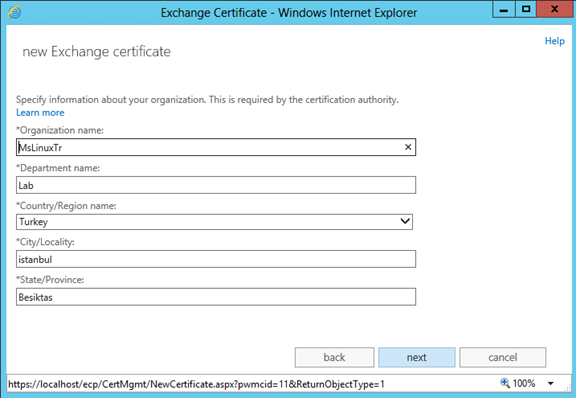576x398 pixels.
Task: Cancel the new certificate wizard
Action: (x=503, y=357)
